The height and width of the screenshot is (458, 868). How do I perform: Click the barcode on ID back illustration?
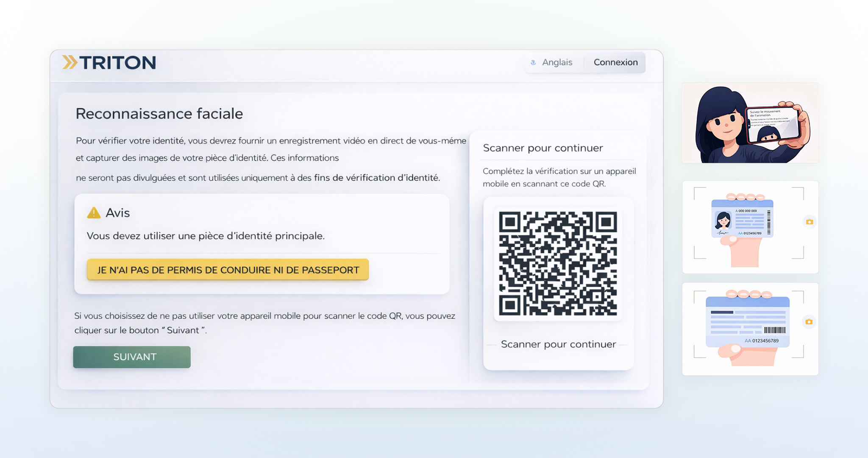coord(775,330)
